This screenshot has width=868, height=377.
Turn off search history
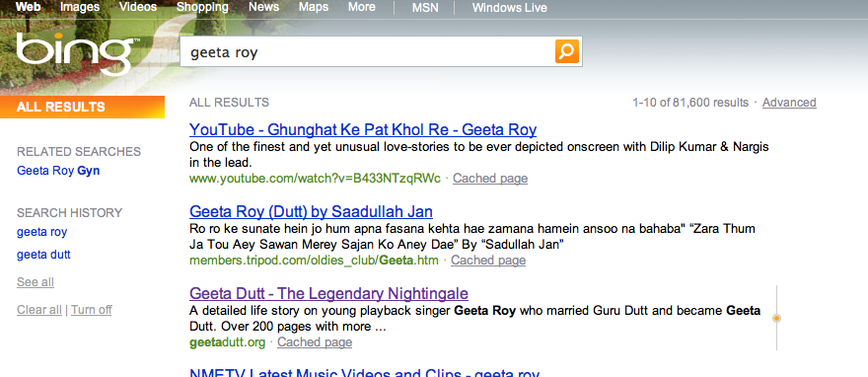coord(92,310)
